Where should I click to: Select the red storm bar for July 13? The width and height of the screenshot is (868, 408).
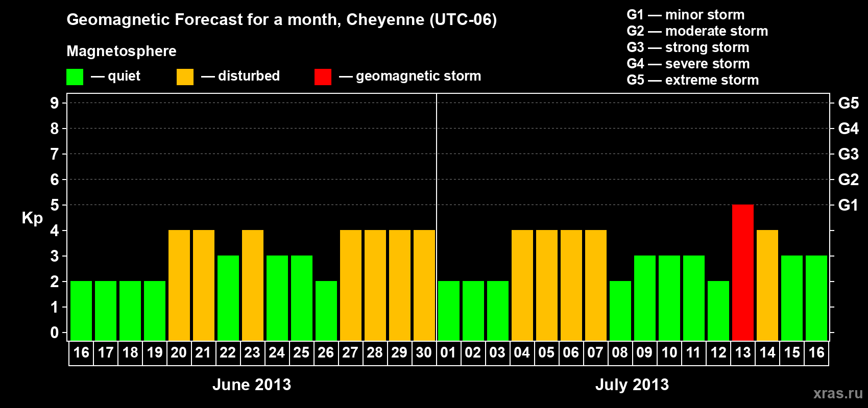[x=743, y=272]
